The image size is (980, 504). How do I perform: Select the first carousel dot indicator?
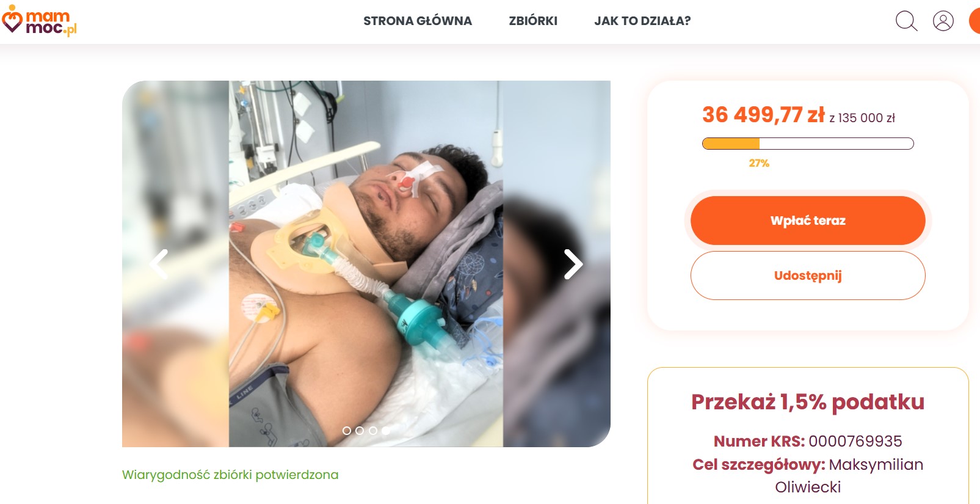(347, 431)
